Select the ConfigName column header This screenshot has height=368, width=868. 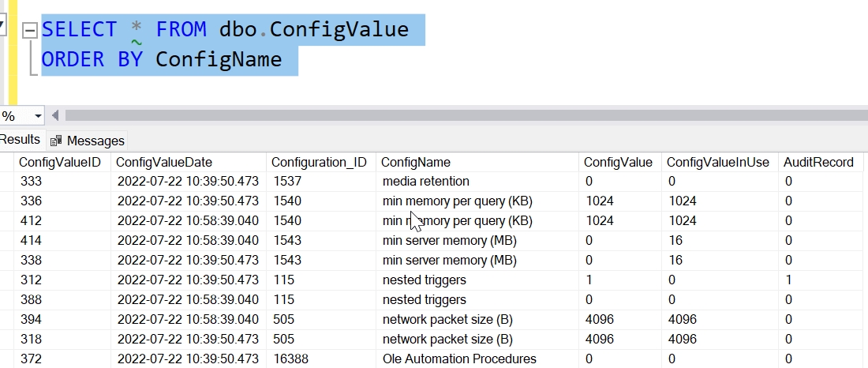pyautogui.click(x=416, y=162)
